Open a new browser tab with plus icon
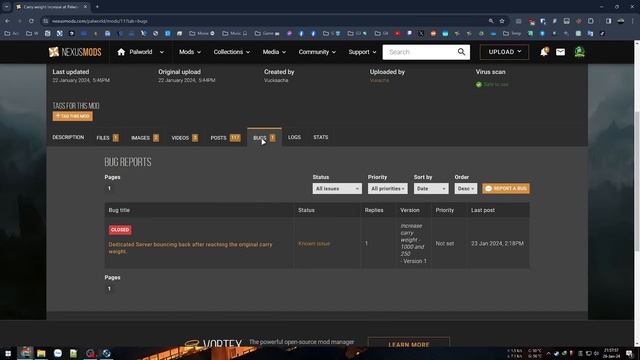 (x=97, y=7)
